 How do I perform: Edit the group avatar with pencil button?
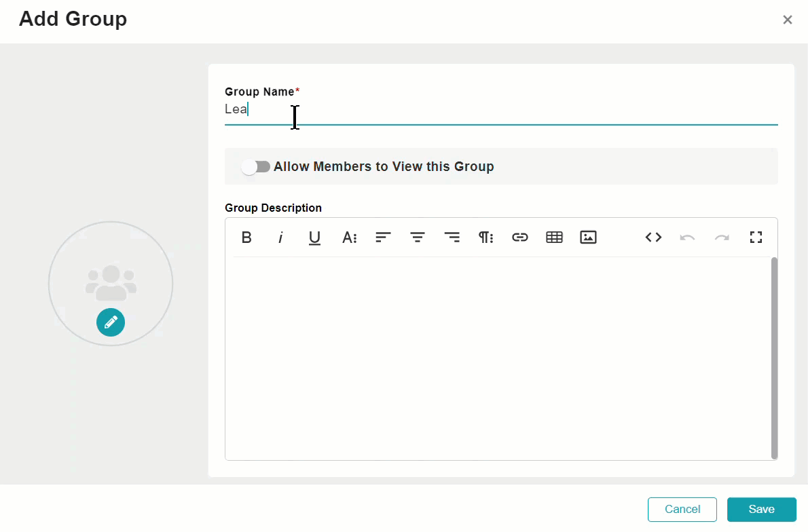(x=111, y=322)
